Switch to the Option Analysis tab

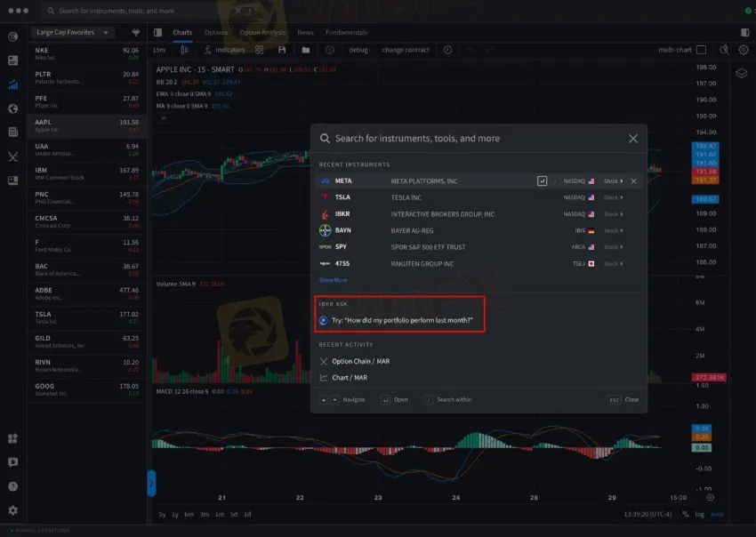tap(262, 33)
